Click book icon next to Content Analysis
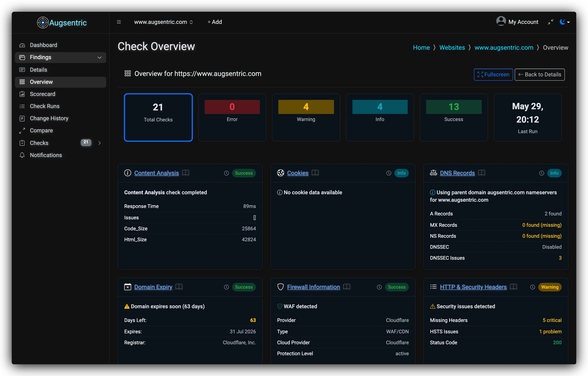This screenshot has height=376, width=588. tap(186, 173)
